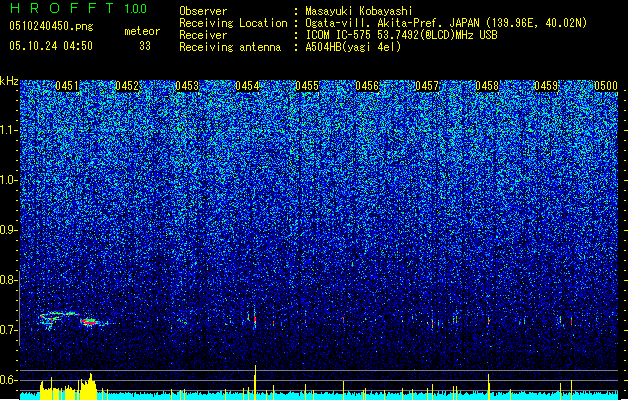The image size is (629, 400).
Task: Click the 0459 time marker
Action: (x=546, y=86)
